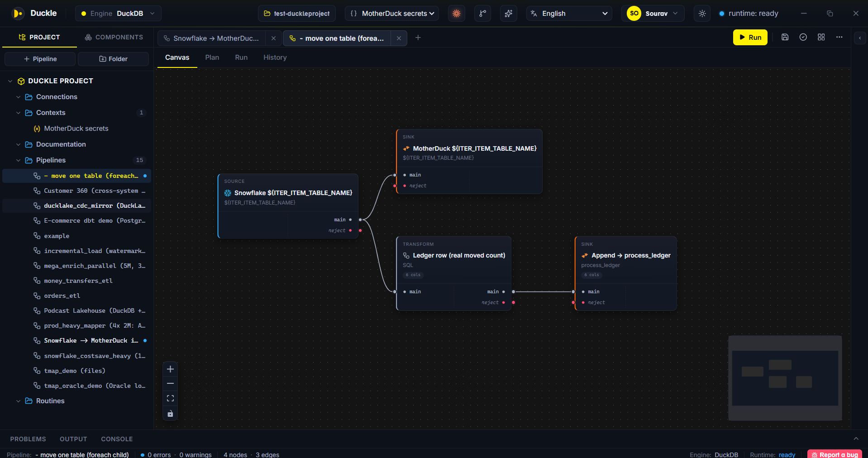This screenshot has width=868, height=458.
Task: Click the sparkles assistant icon
Action: tap(509, 14)
